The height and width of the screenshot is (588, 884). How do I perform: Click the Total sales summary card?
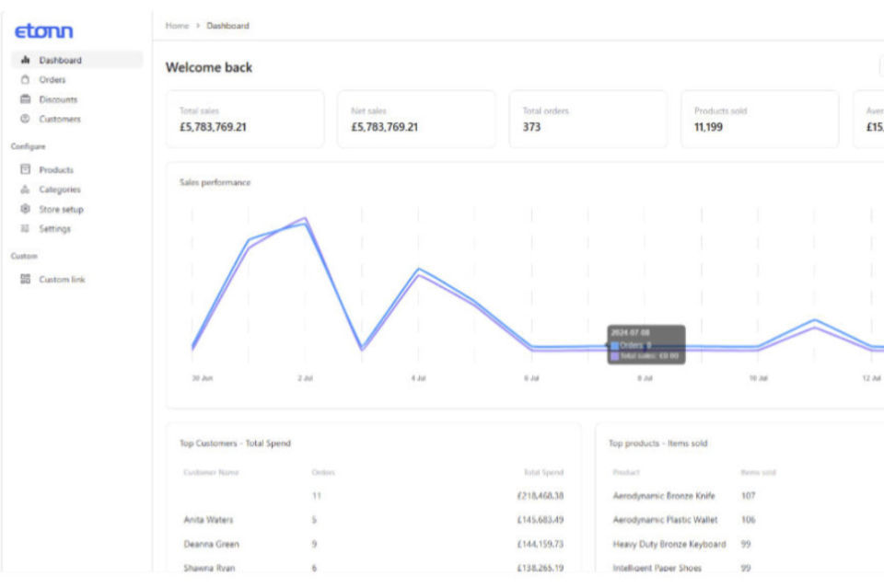click(245, 120)
